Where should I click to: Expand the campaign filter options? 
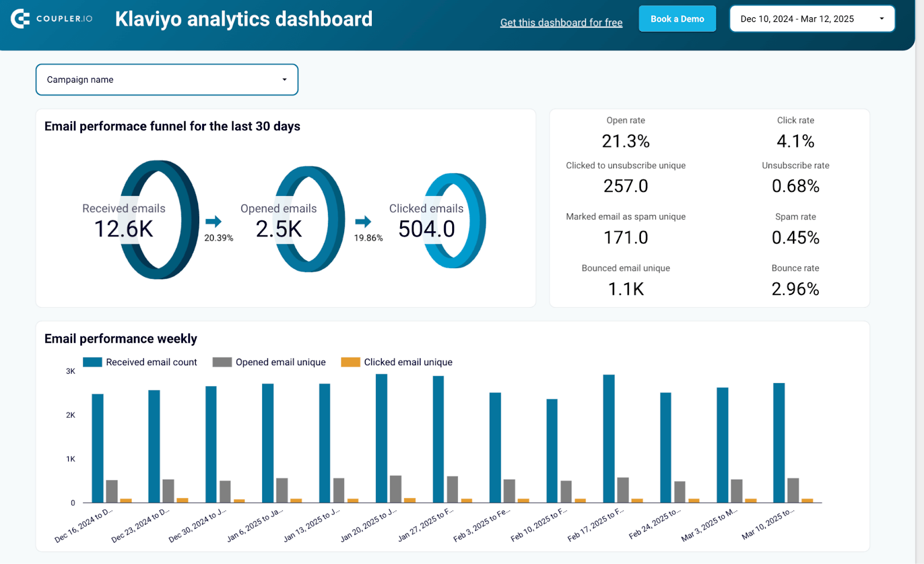click(x=167, y=79)
